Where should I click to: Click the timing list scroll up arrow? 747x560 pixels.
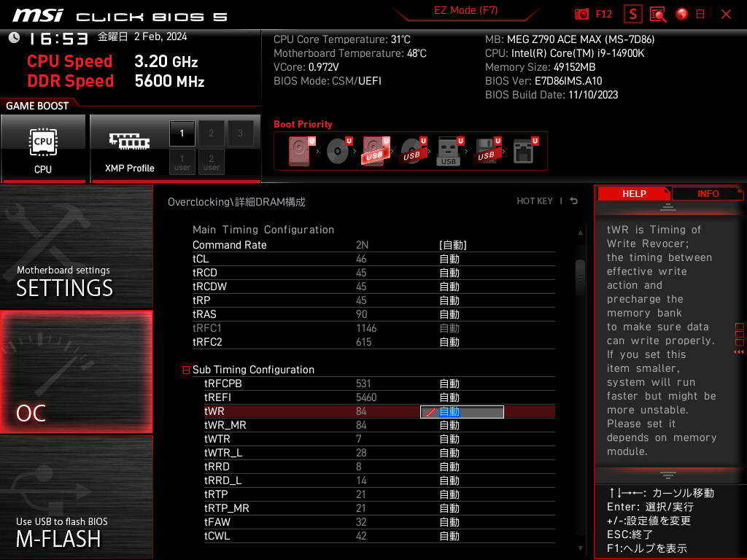coord(580,233)
